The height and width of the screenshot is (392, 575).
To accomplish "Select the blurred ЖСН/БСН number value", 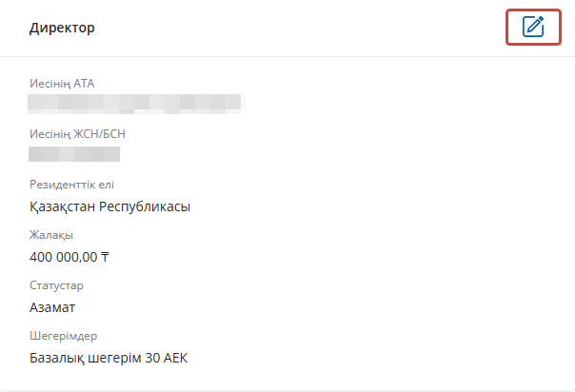I will [74, 154].
